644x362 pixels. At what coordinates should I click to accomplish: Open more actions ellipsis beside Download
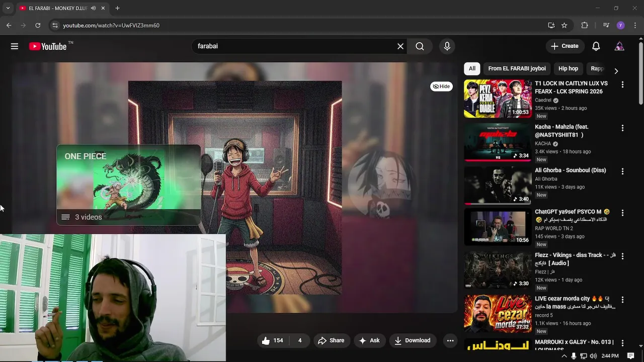450,340
